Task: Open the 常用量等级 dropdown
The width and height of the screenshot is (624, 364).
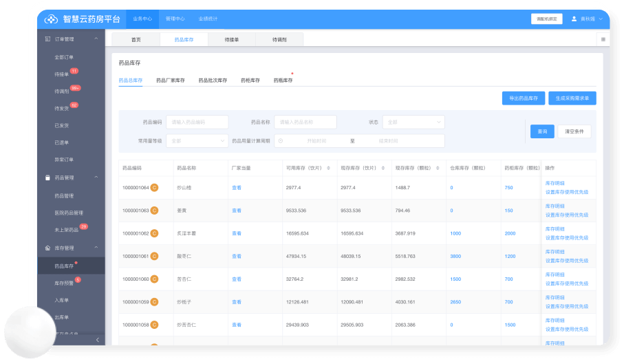Action: click(x=197, y=141)
